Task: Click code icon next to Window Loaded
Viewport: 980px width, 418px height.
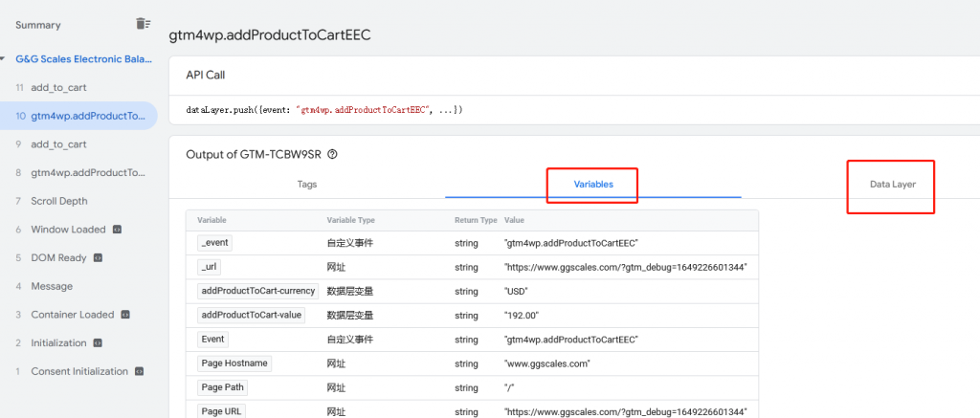Action: pyautogui.click(x=117, y=230)
